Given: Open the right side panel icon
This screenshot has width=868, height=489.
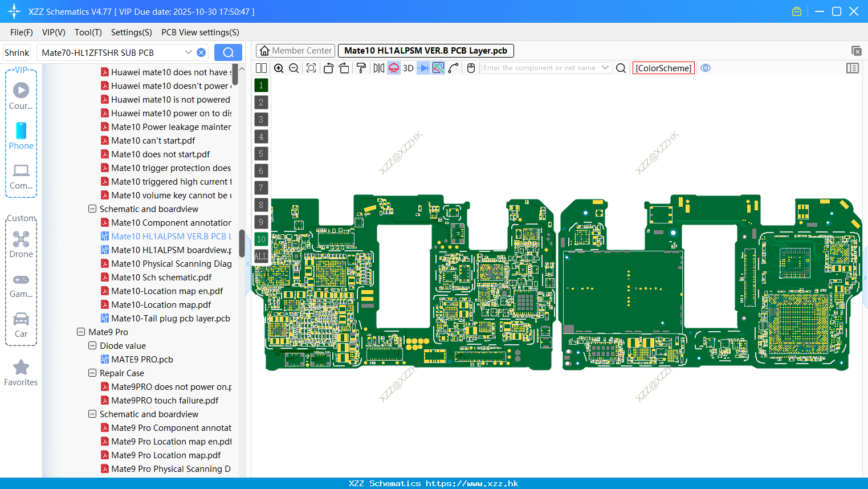Looking at the screenshot, I should [853, 68].
